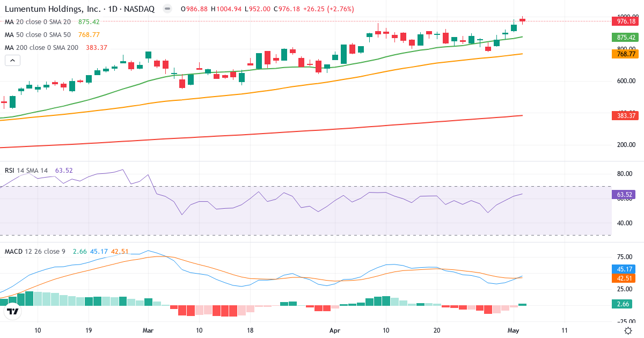This screenshot has width=644, height=338.
Task: Click the pill icon beside NASDAQ
Action: point(167,9)
